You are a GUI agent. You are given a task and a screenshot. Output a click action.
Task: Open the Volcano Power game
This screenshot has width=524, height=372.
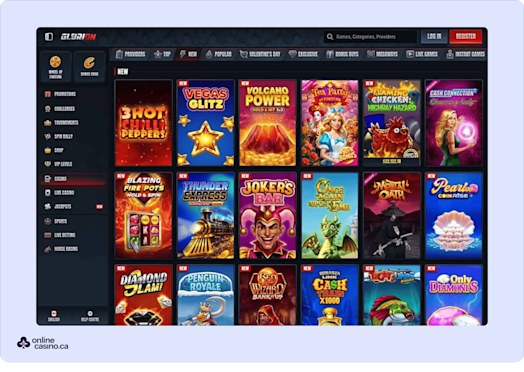pos(268,123)
